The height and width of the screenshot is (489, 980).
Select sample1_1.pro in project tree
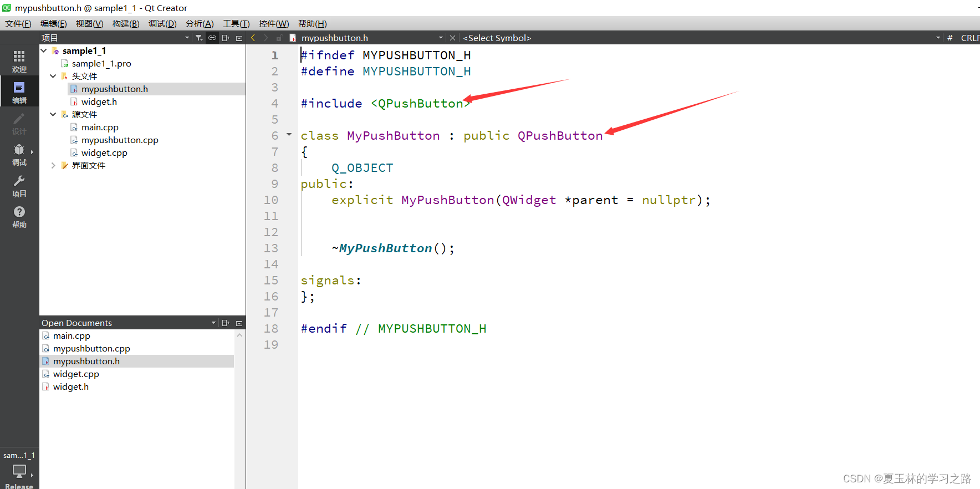[x=101, y=63]
